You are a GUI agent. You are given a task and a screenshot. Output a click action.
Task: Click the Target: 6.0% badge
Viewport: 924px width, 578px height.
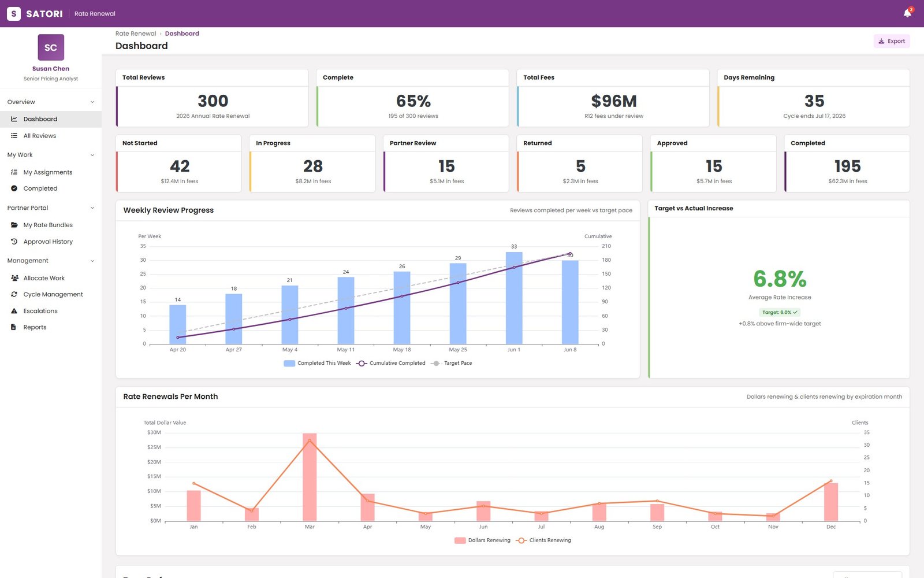coord(780,312)
